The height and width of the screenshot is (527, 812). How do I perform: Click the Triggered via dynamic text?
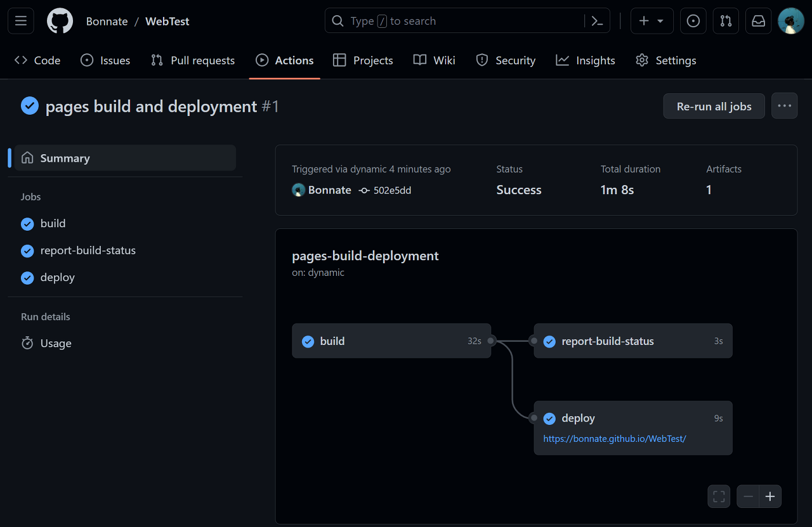371,169
